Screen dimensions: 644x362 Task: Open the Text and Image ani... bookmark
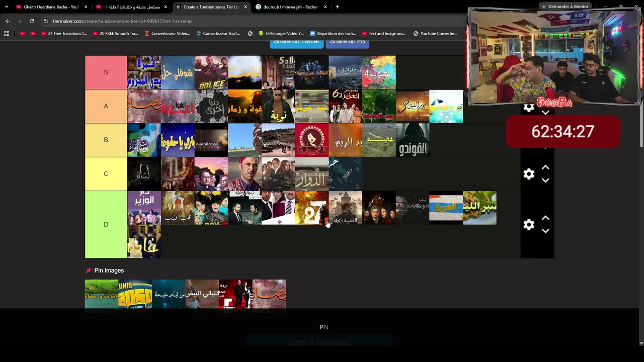383,34
